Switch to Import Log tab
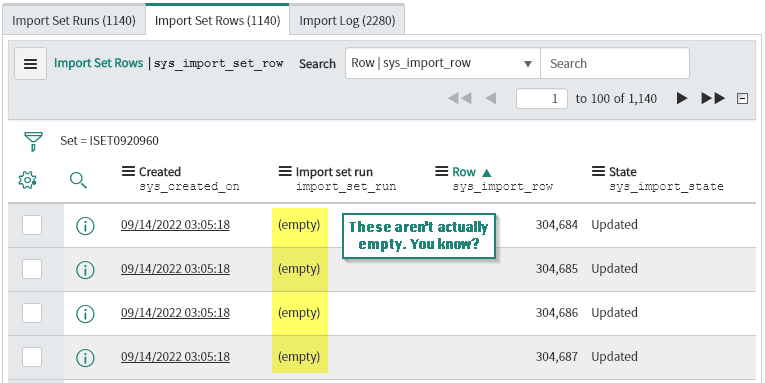Viewport: 765px width, 383px height. [x=347, y=20]
